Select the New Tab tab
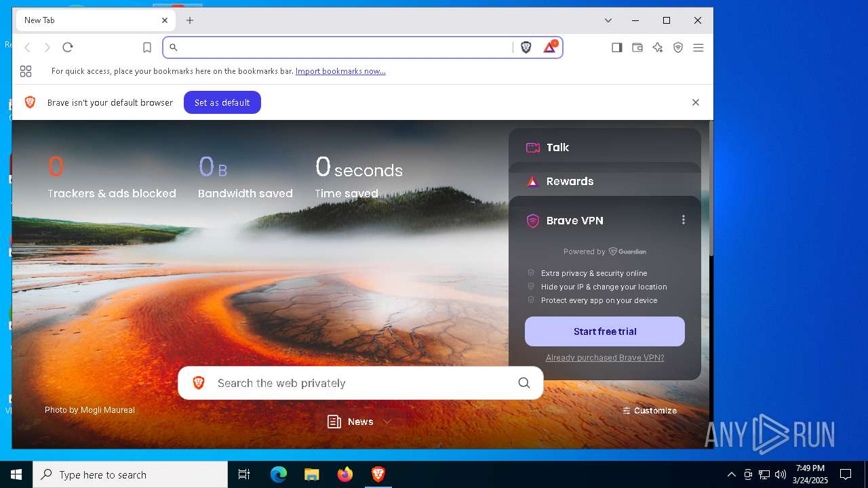Screen dimensions: 868x488 click(95, 20)
